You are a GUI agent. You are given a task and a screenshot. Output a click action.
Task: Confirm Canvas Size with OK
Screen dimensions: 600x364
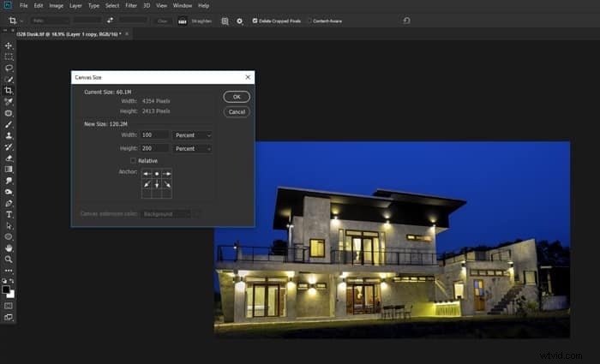click(x=237, y=97)
